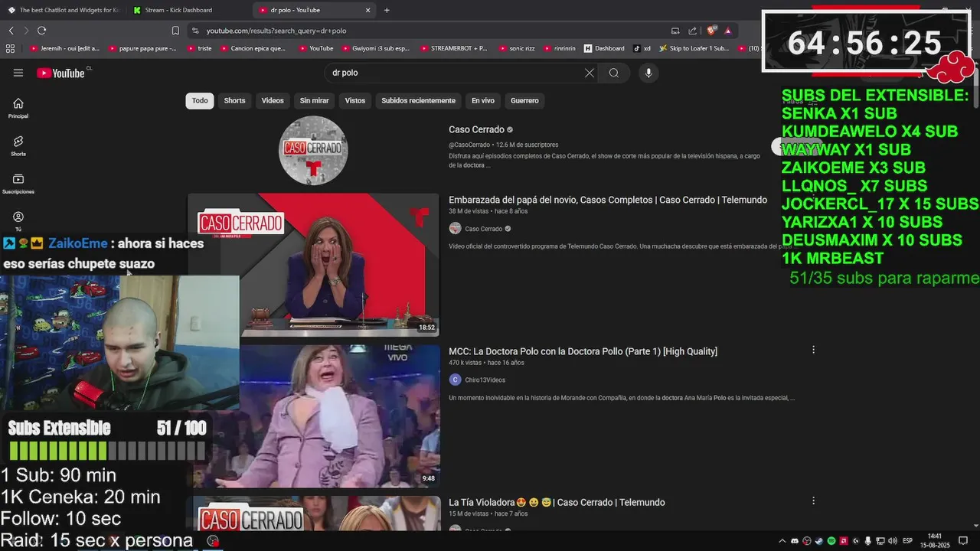The height and width of the screenshot is (551, 980).
Task: Play the 18:52 Caso Cerrado video thumbnail
Action: pos(313,265)
